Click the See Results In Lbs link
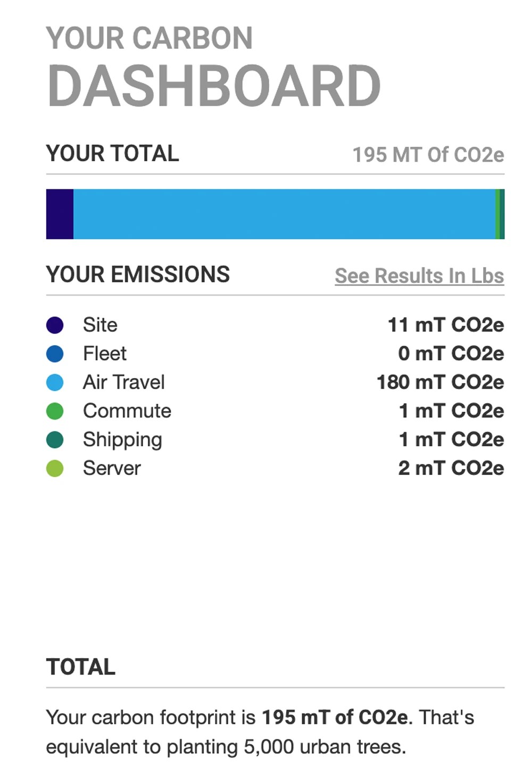532x767 pixels. click(419, 276)
